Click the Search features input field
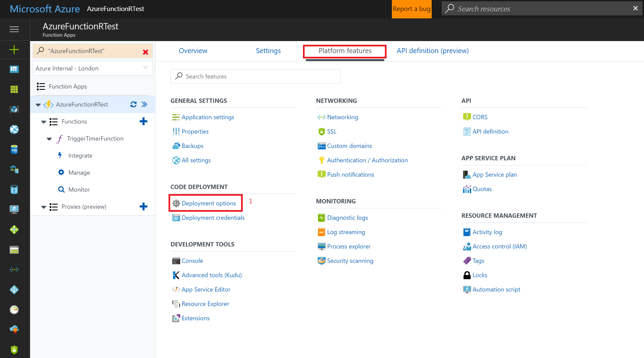This screenshot has width=644, height=358. tap(255, 76)
